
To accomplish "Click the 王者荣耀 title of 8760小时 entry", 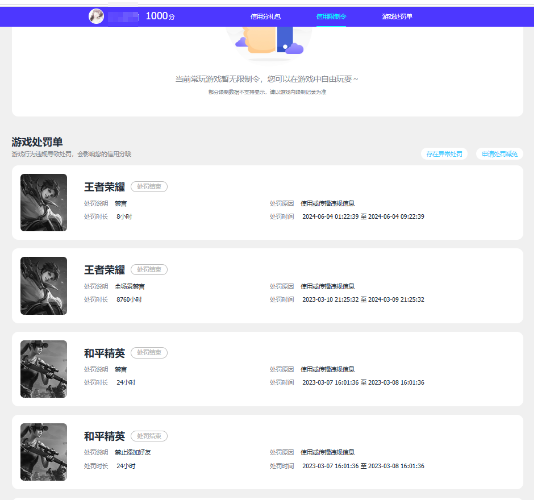I will pyautogui.click(x=104, y=270).
